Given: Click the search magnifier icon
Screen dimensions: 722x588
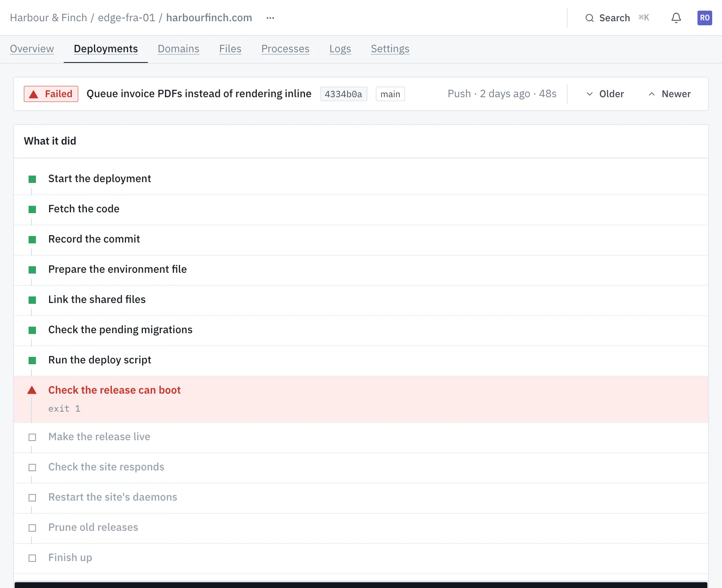Looking at the screenshot, I should point(589,18).
